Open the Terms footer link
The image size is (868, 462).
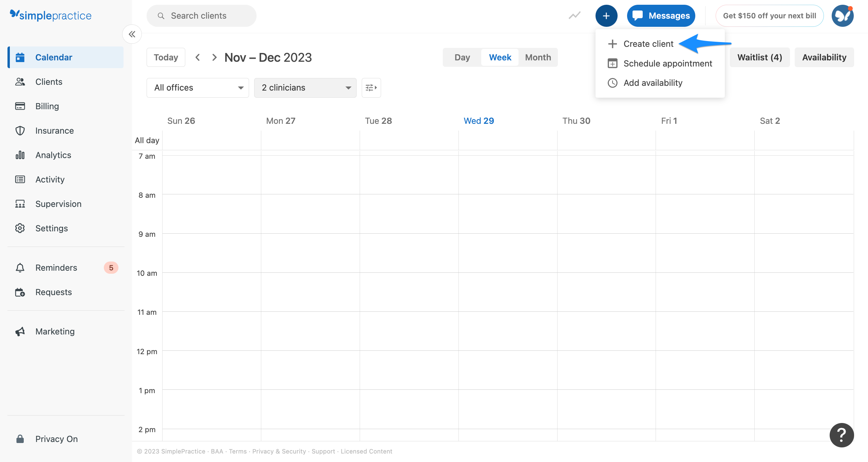pos(238,451)
